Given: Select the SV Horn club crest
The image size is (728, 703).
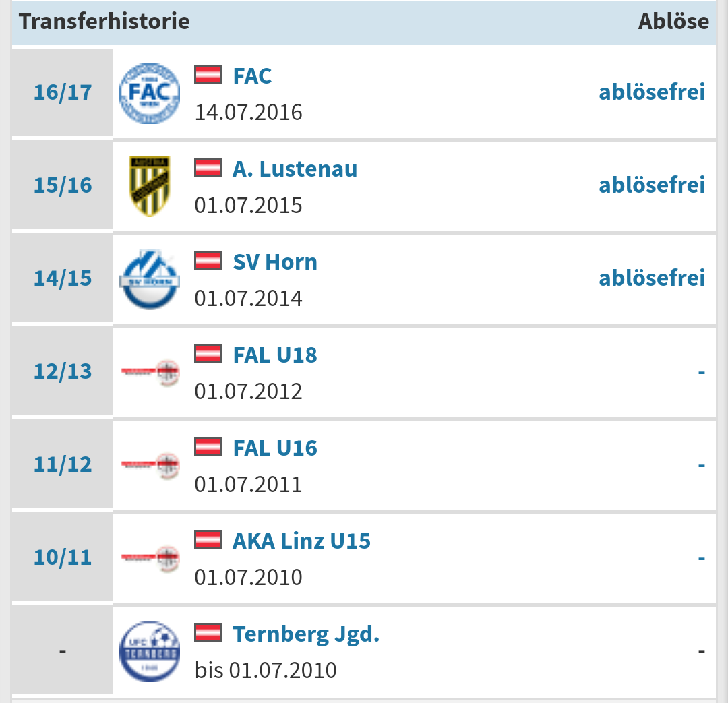Looking at the screenshot, I should [150, 279].
